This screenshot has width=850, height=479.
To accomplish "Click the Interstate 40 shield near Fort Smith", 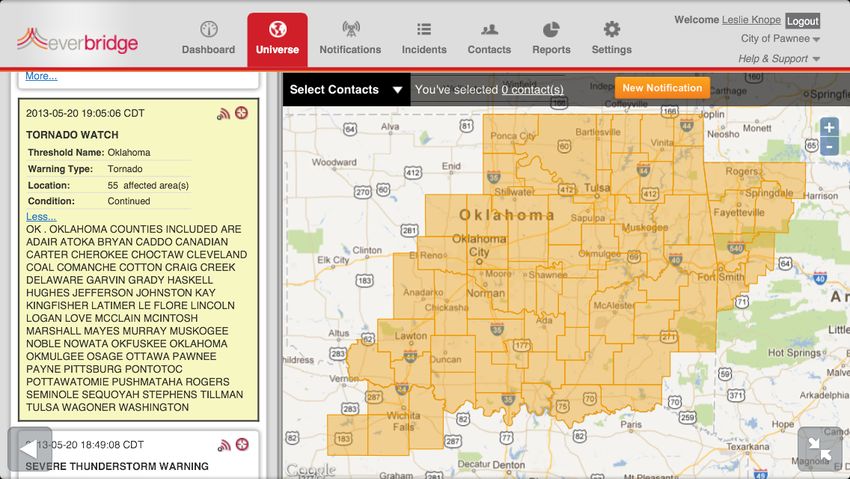I will pos(675,258).
